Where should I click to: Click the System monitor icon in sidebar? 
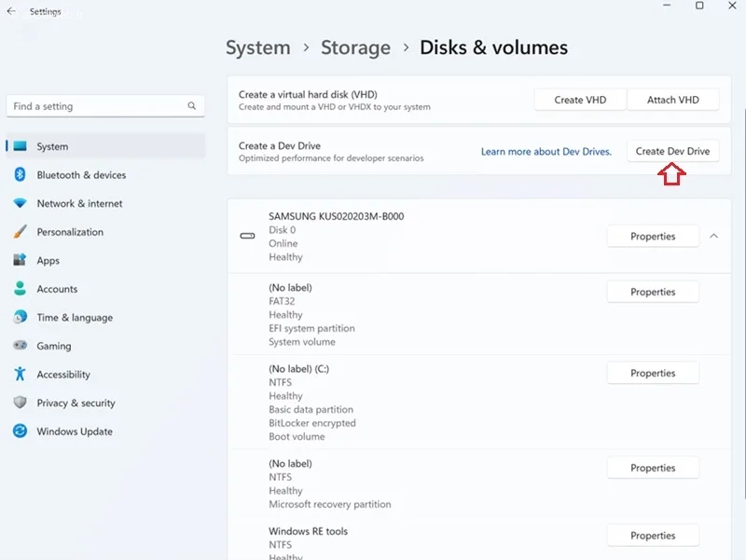click(x=20, y=146)
